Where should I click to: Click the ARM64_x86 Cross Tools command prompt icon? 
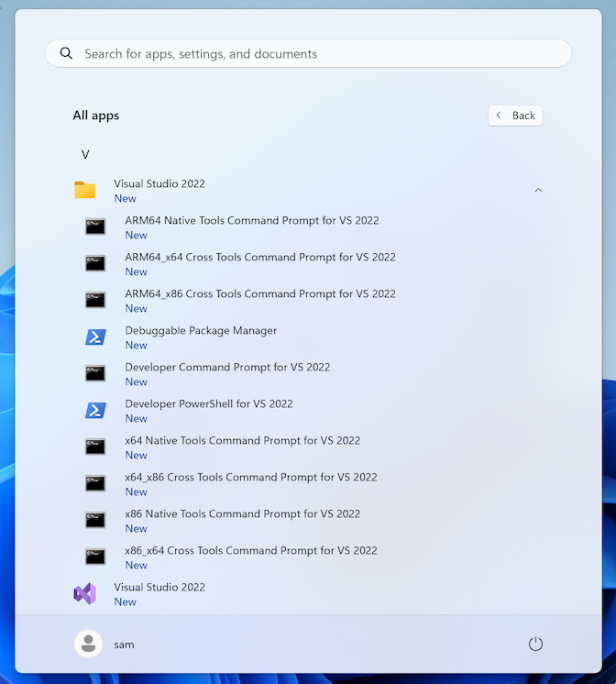(95, 300)
